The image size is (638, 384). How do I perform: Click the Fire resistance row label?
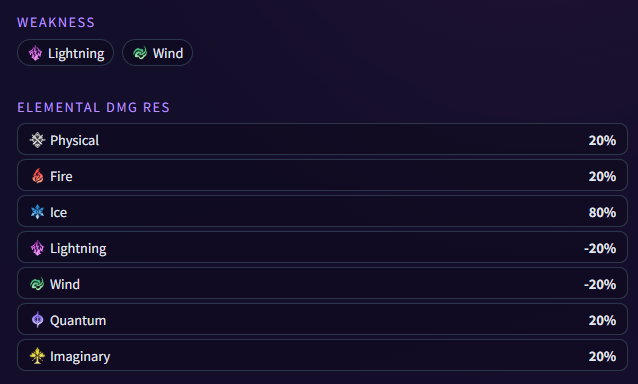pyautogui.click(x=61, y=176)
